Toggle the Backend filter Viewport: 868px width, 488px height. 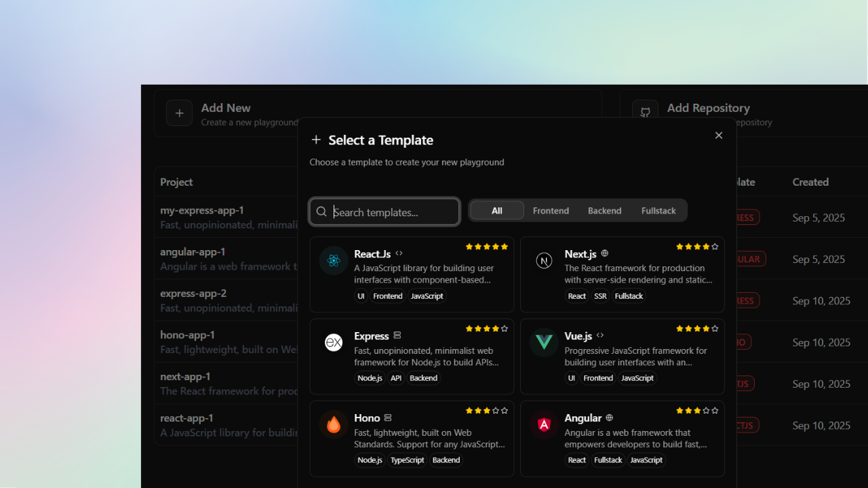click(604, 210)
